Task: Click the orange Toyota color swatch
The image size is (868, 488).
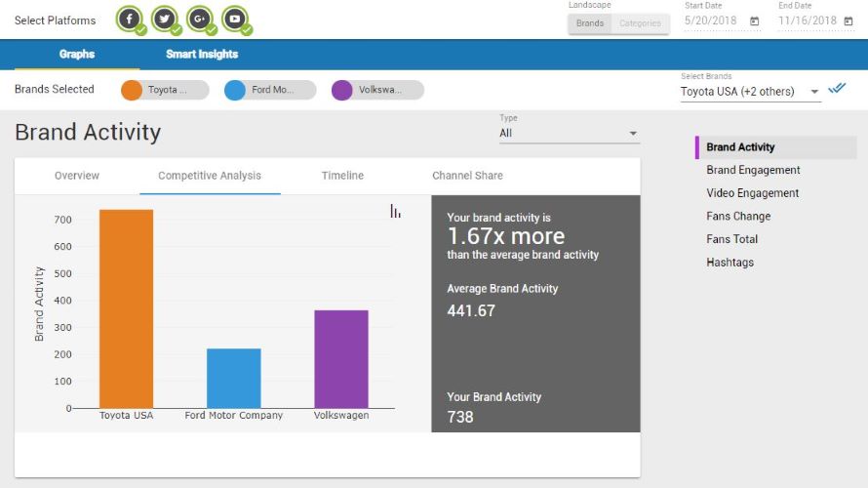Action: 132,91
